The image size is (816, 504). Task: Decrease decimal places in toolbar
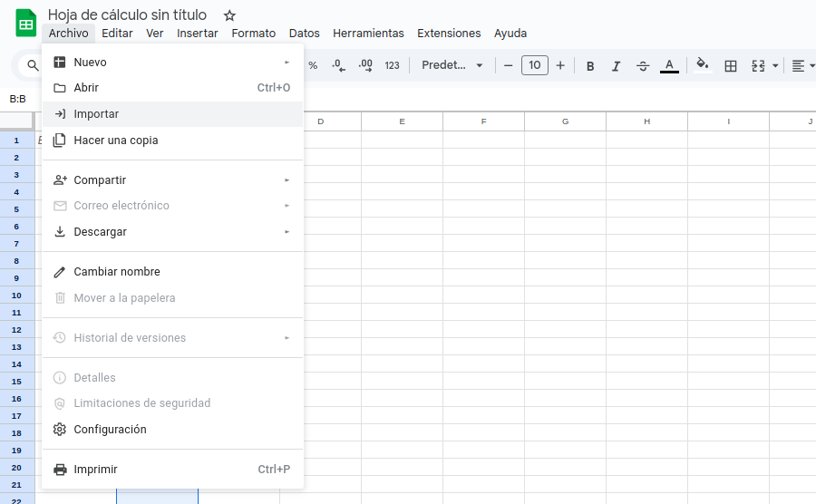338,65
